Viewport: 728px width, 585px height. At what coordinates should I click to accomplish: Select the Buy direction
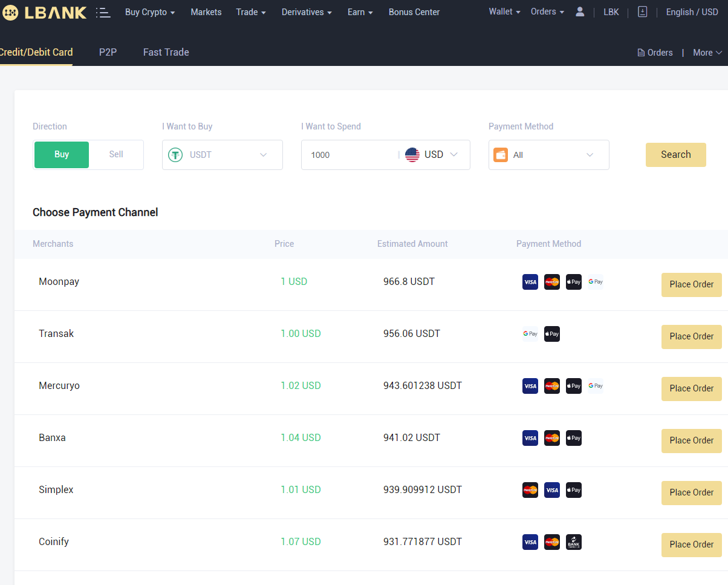62,155
